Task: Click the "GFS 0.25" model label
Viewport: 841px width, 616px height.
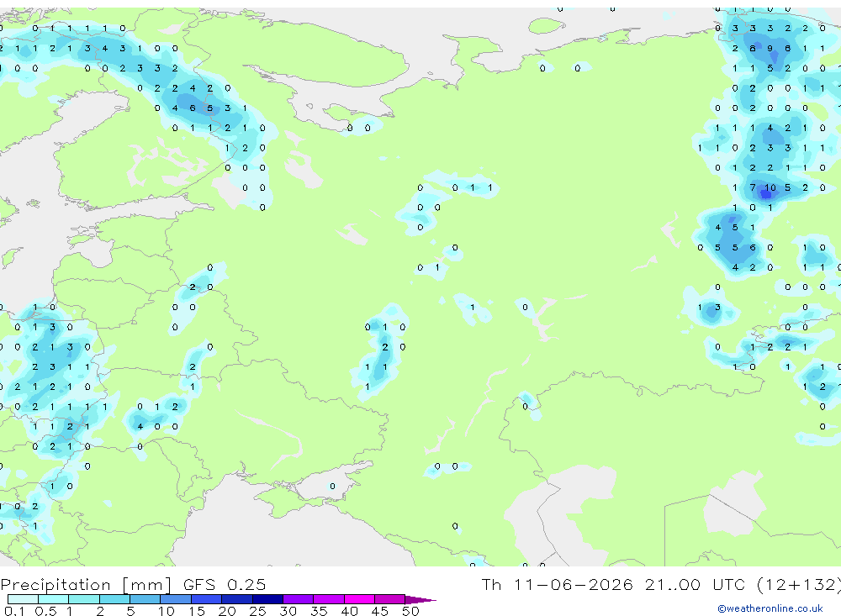Action: (x=225, y=584)
